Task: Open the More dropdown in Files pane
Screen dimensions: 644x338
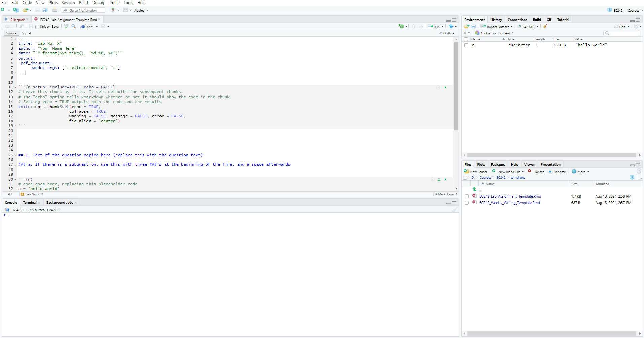Action: coord(580,172)
